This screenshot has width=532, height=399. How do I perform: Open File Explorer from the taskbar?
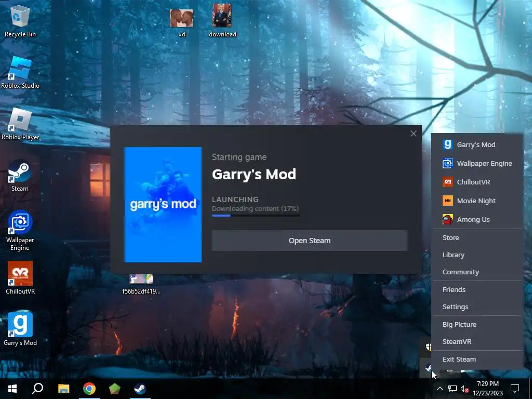coord(63,389)
